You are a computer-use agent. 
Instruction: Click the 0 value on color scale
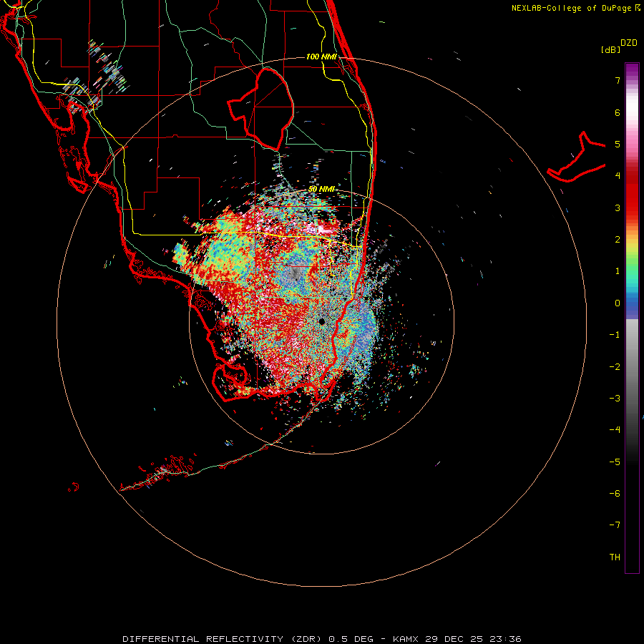click(x=618, y=303)
